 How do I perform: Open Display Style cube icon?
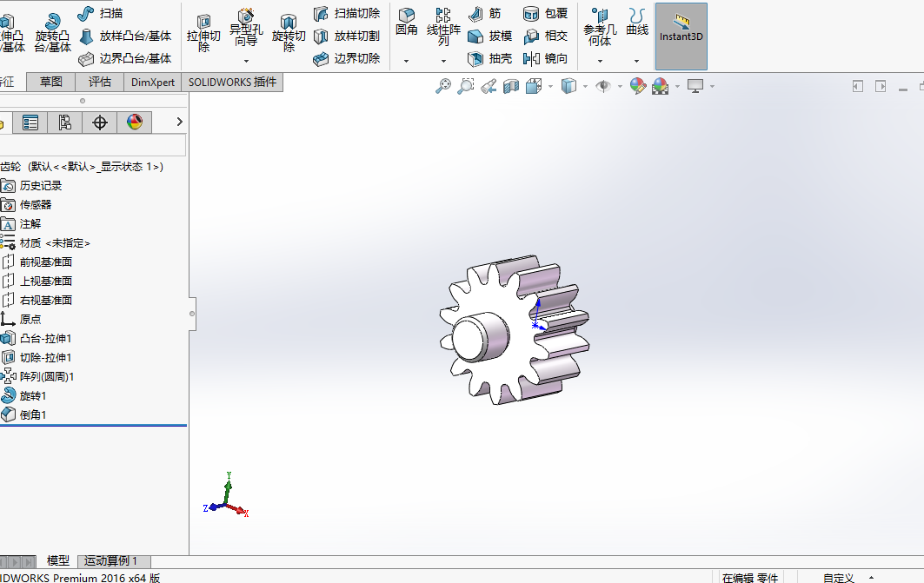pyautogui.click(x=568, y=86)
